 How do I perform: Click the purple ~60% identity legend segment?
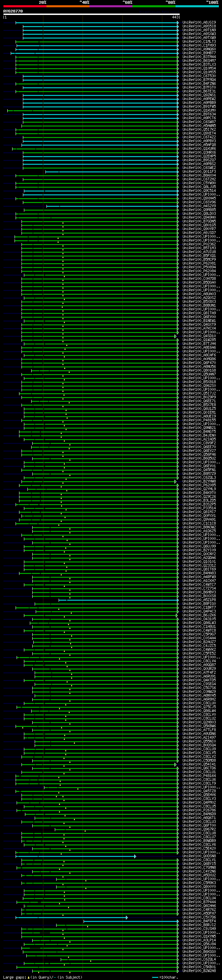click(x=111, y=6)
